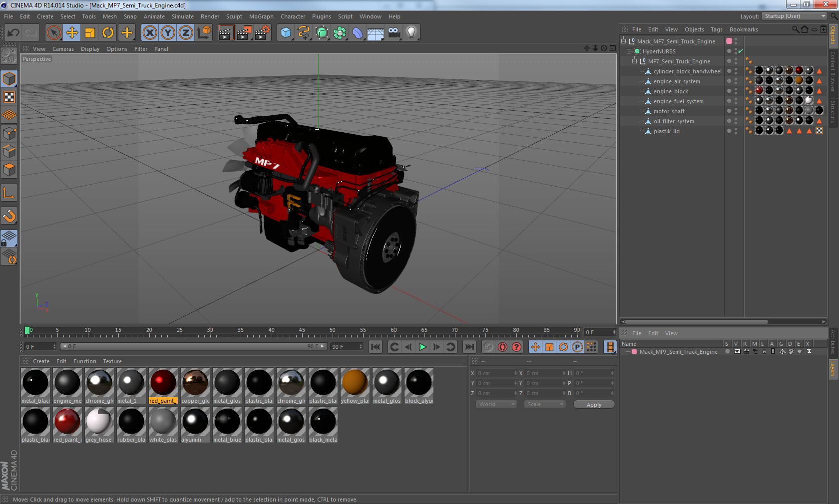
Task: Select the motor_shaft object
Action: pos(669,111)
